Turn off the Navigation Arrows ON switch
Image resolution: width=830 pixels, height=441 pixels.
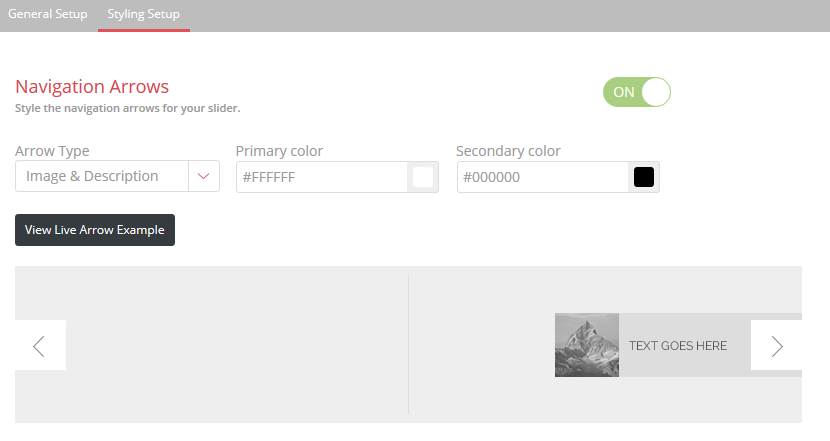point(637,92)
